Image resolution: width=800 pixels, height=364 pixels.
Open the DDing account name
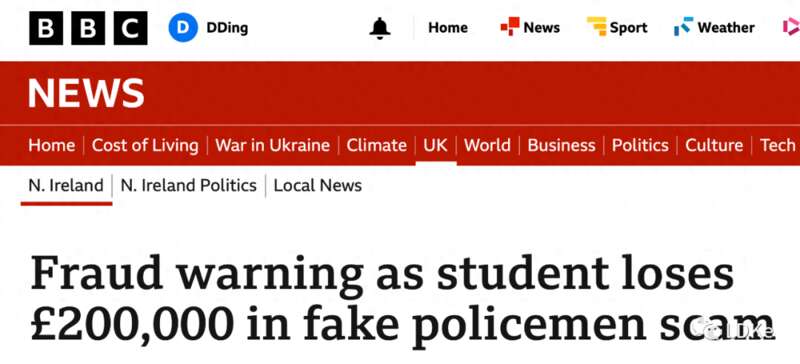227,28
